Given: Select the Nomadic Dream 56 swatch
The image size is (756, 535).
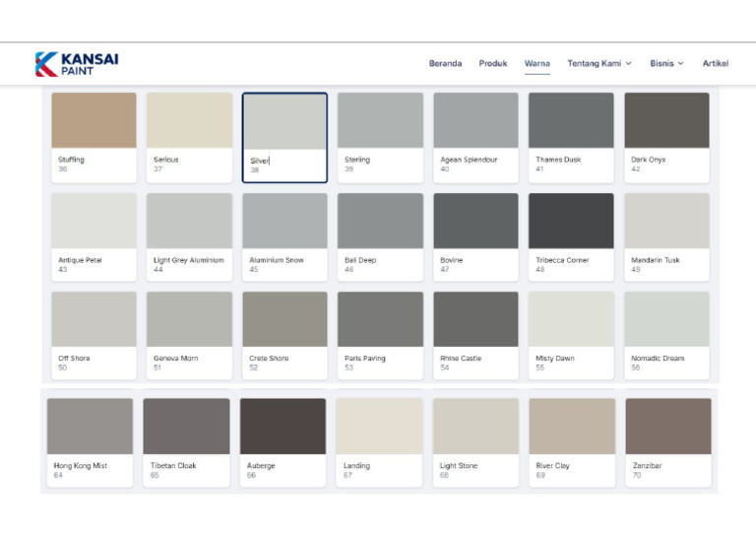Looking at the screenshot, I should pos(666,335).
